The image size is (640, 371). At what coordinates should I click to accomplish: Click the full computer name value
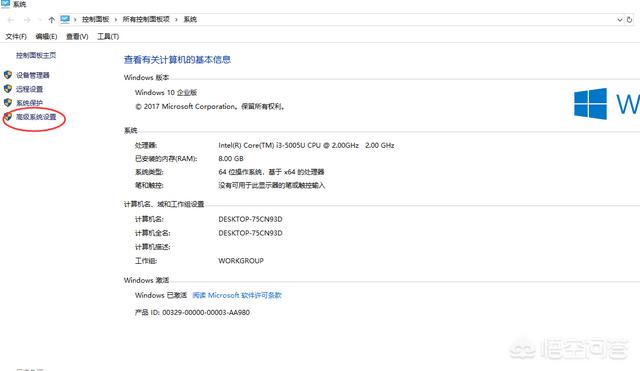tap(250, 233)
